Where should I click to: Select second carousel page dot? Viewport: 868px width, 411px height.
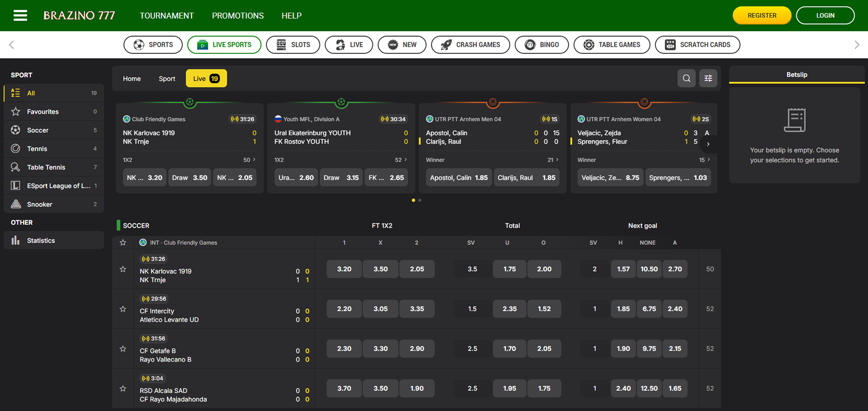[420, 200]
